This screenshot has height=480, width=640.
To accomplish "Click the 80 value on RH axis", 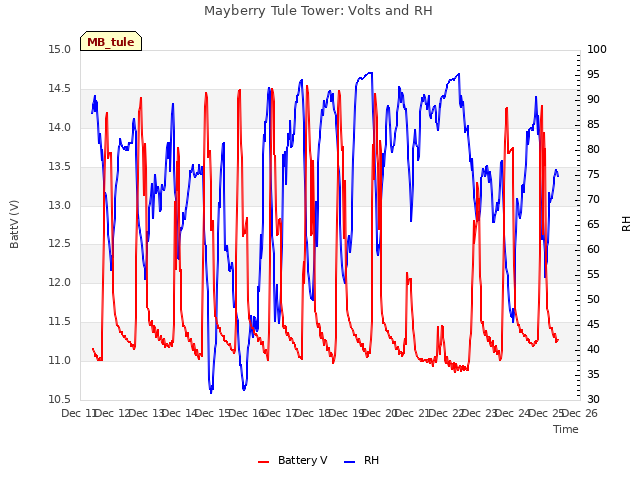I will tap(593, 149).
